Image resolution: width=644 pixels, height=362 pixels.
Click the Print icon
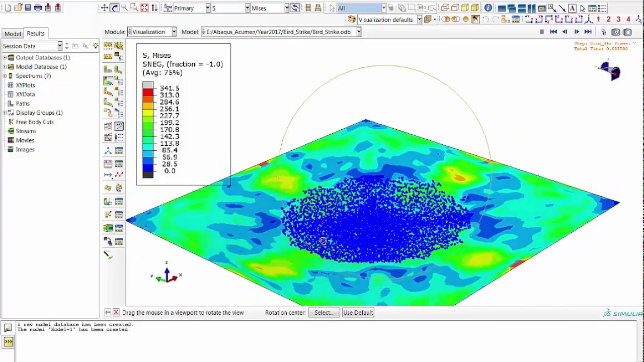click(x=38, y=8)
